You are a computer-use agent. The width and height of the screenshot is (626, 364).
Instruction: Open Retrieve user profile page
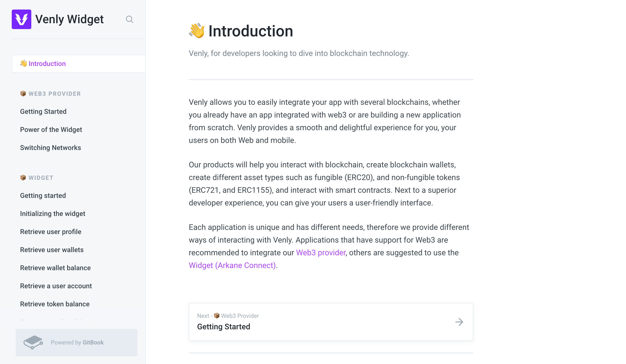51,232
